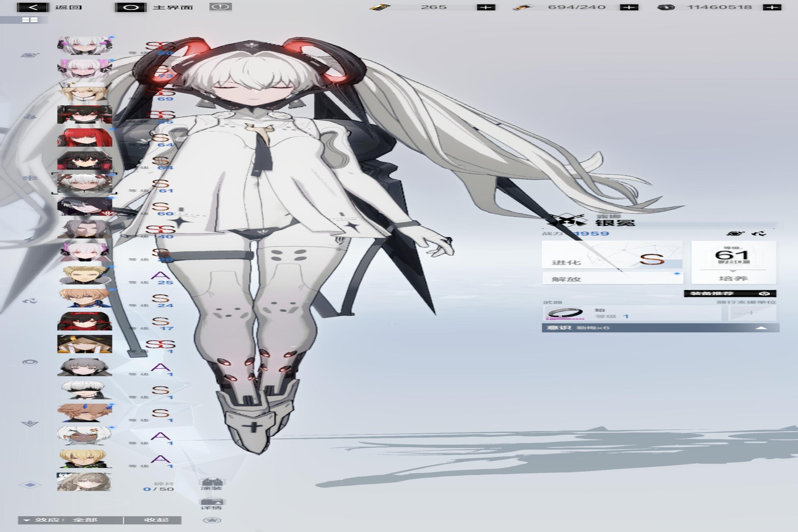The width and height of the screenshot is (798, 532).
Task: Select the dark-skinned A level 1 character
Action: click(x=85, y=436)
